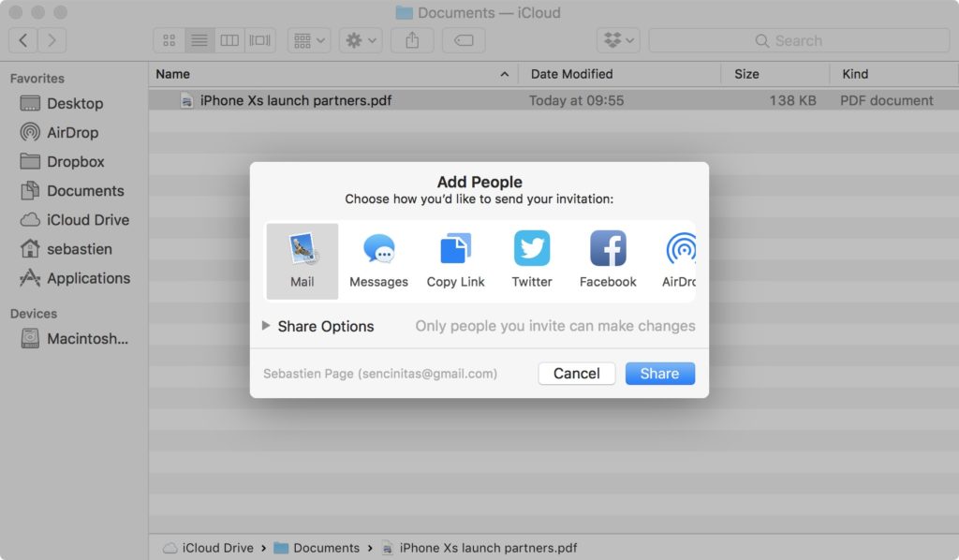Click the Cancel button

576,374
